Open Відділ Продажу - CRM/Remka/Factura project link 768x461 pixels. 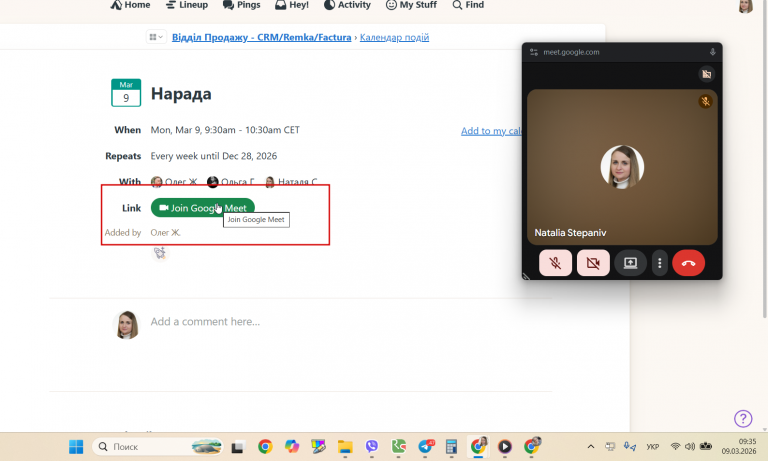pyautogui.click(x=262, y=37)
